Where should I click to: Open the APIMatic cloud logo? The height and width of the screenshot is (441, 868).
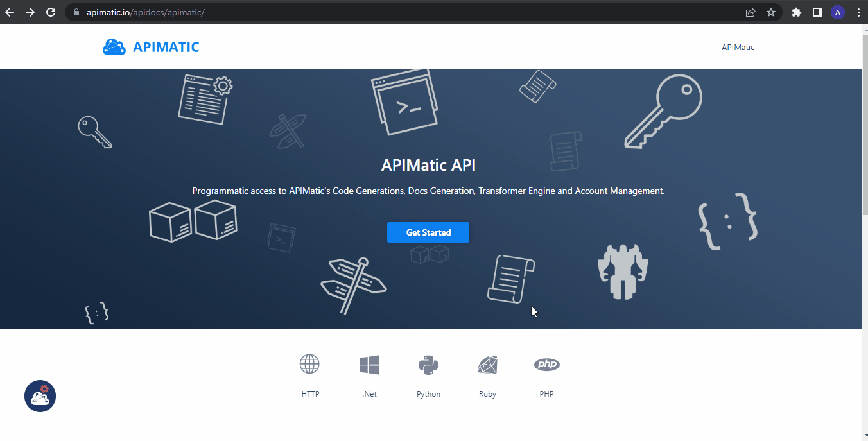click(x=114, y=46)
